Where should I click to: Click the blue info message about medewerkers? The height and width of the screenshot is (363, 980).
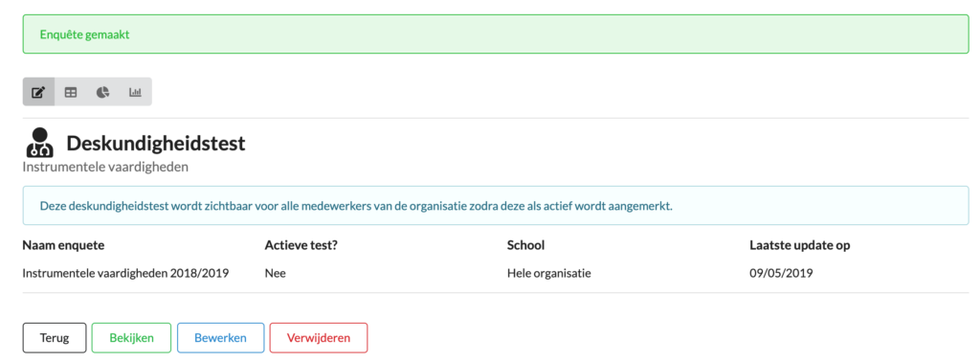tap(497, 206)
